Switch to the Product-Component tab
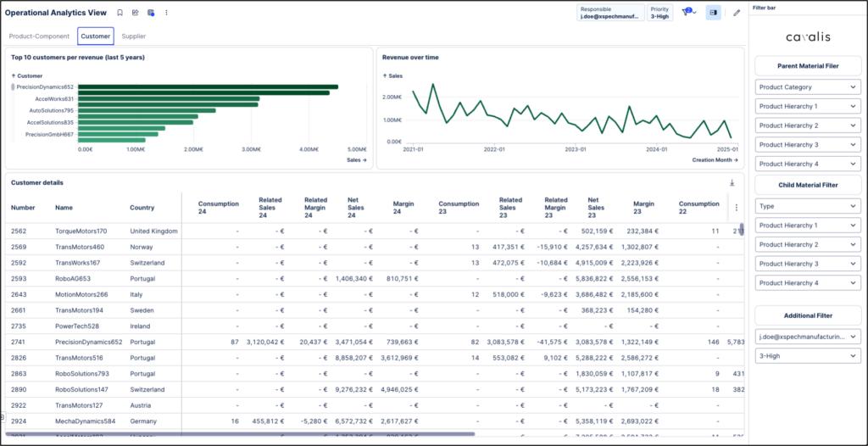The image size is (868, 446). [39, 36]
